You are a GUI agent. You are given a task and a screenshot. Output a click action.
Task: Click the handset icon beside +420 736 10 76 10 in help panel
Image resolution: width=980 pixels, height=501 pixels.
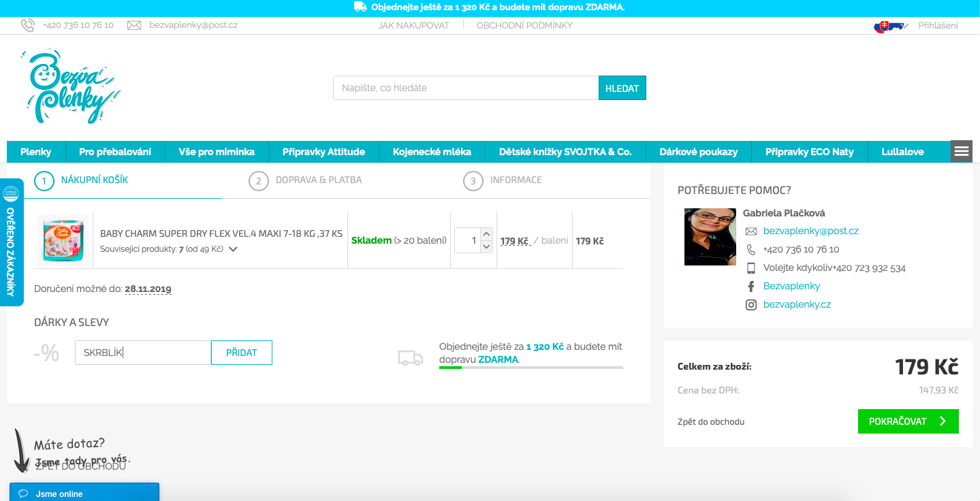751,250
